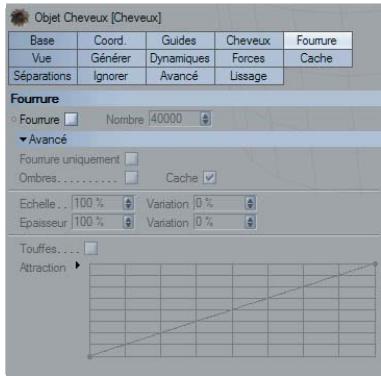Select the Cheveux tab
The width and height of the screenshot is (381, 376).
coord(249,41)
